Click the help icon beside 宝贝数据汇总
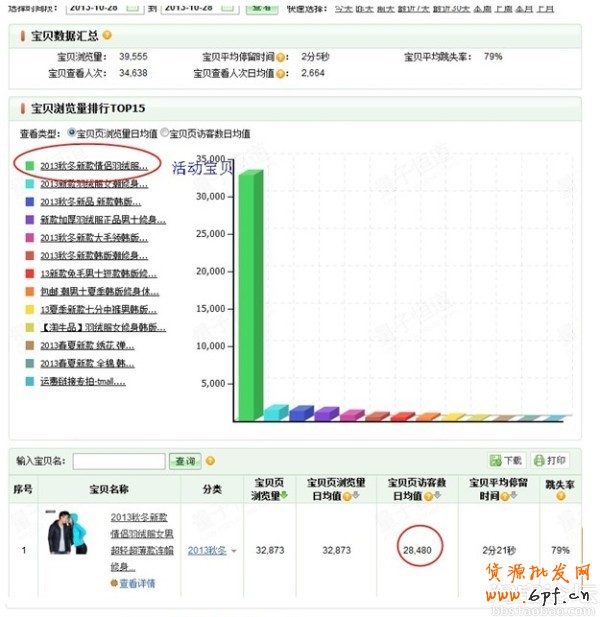The image size is (600, 617). [x=107, y=36]
